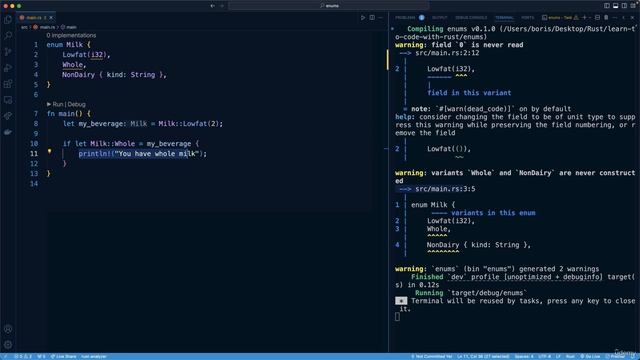Open the new terminal launch profile dropdown
640x360 pixels.
coord(590,18)
